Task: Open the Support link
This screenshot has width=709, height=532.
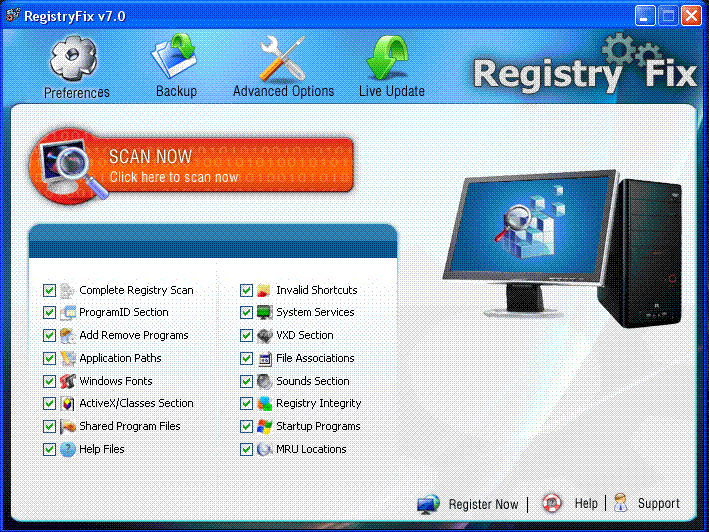Action: click(x=658, y=504)
